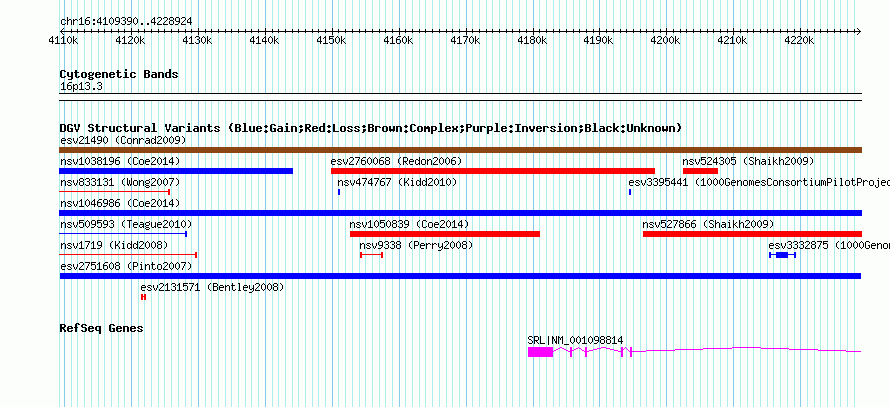This screenshot has height=407, width=890.
Task: Click the 4220k ruler tick label
Action: tap(799, 41)
